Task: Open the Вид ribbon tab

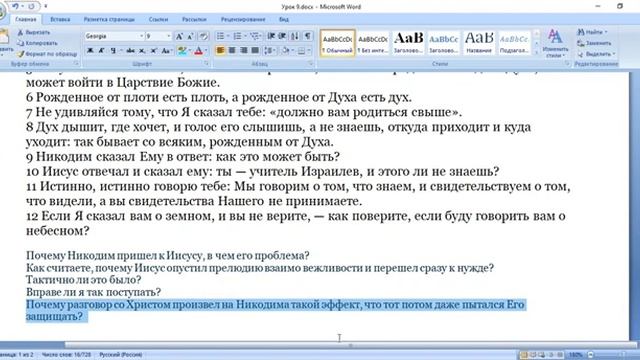Action: click(284, 19)
